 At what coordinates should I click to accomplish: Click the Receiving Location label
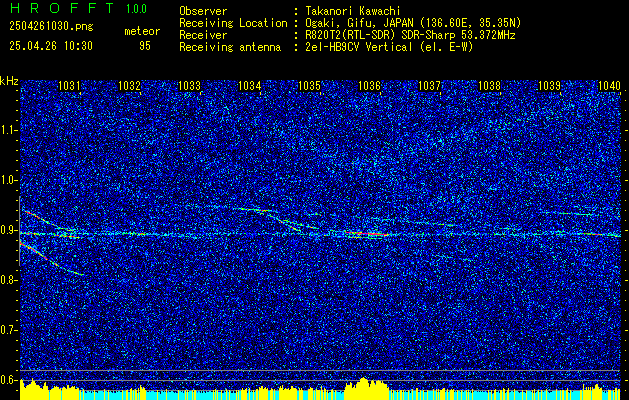pos(233,23)
